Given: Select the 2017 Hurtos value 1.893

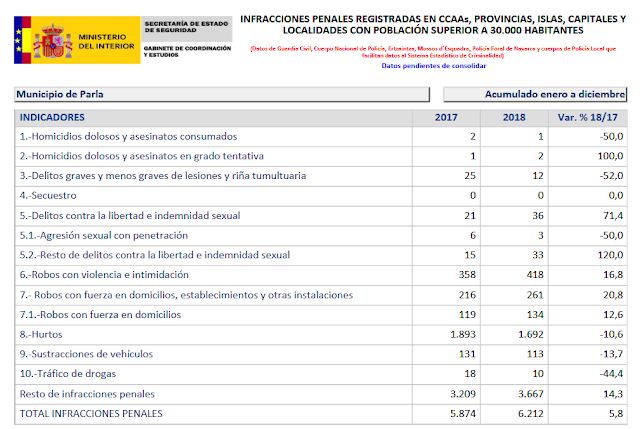Looking at the screenshot, I should click(x=463, y=335).
